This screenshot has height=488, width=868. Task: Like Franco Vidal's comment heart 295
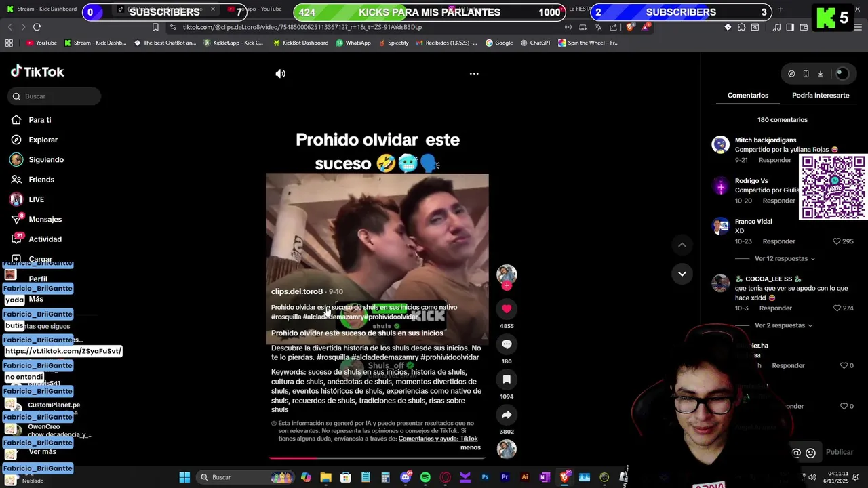pyautogui.click(x=837, y=241)
